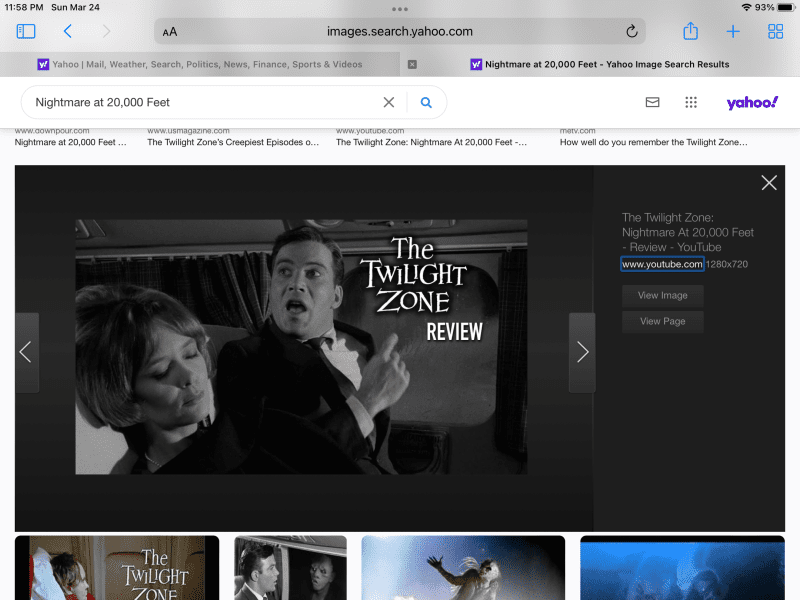Screen dimensions: 800x600
Task: Open 'How well do you remember the Twilight Zone' result
Action: [654, 142]
